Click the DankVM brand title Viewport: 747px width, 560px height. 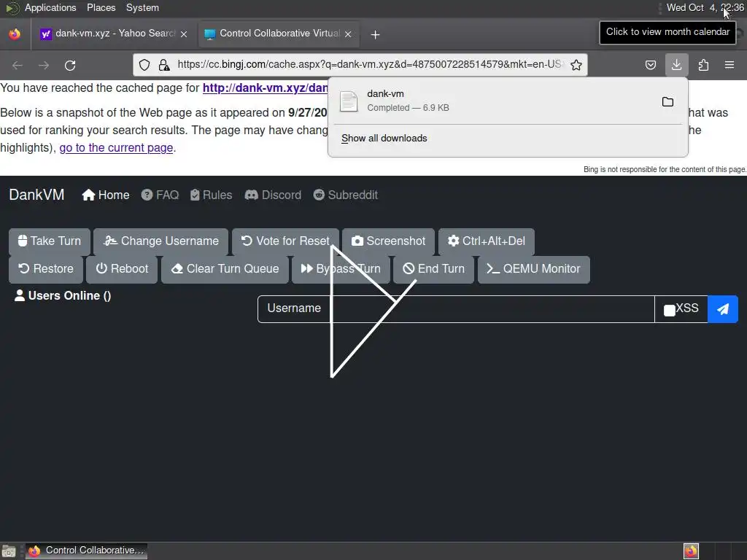[x=36, y=195]
